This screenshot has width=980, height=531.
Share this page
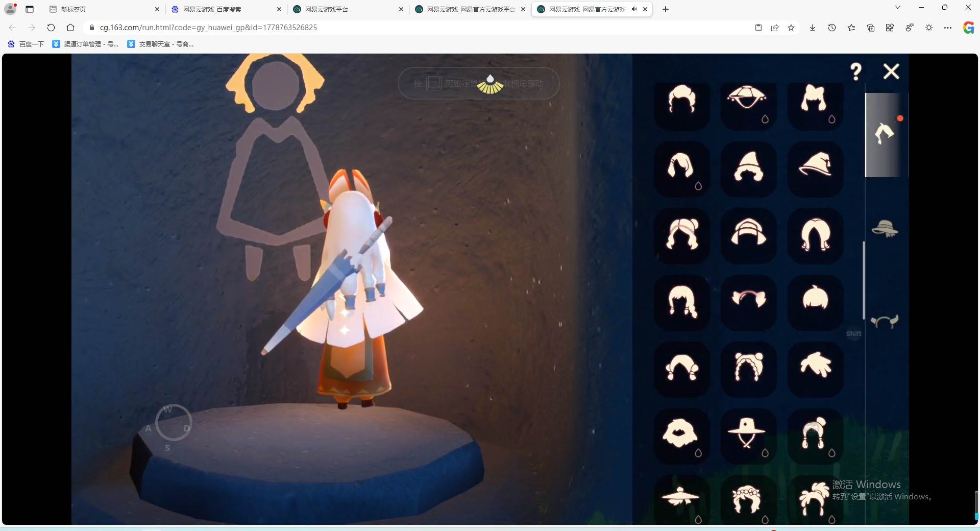click(x=775, y=28)
